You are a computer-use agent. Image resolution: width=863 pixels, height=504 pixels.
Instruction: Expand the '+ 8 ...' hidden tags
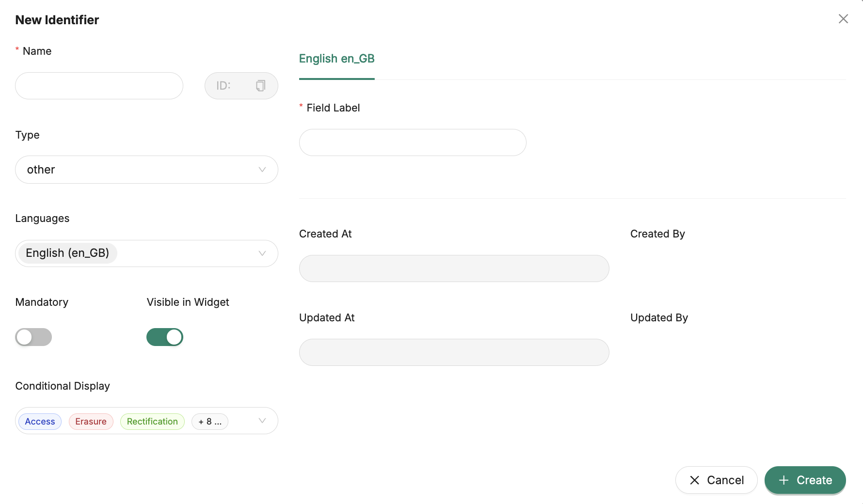[210, 422]
